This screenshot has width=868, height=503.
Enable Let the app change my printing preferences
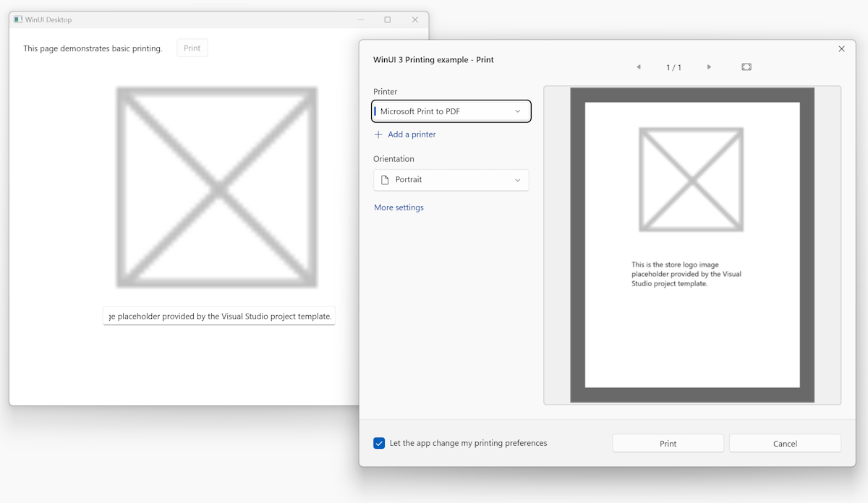(x=379, y=443)
